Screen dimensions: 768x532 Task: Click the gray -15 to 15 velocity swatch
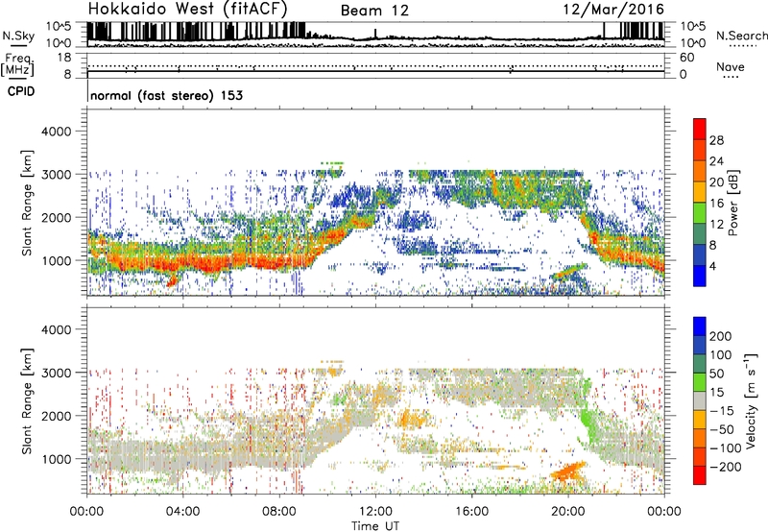[700, 400]
